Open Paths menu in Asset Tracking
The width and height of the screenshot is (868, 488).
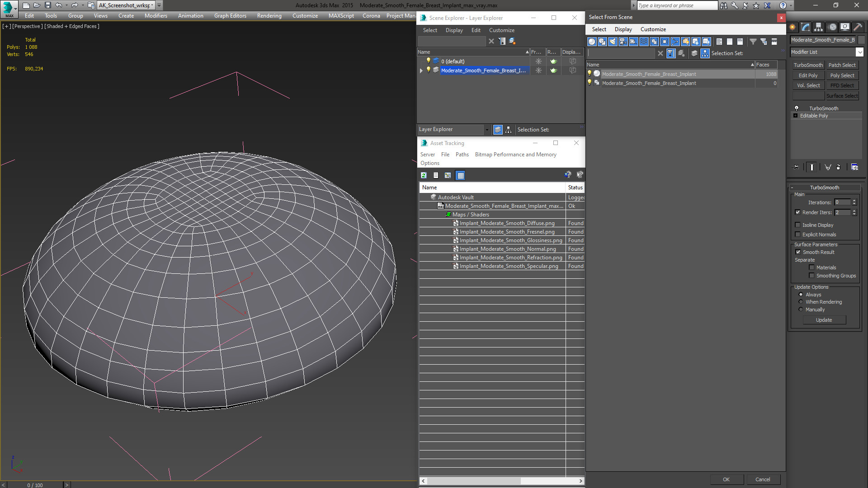(x=462, y=155)
